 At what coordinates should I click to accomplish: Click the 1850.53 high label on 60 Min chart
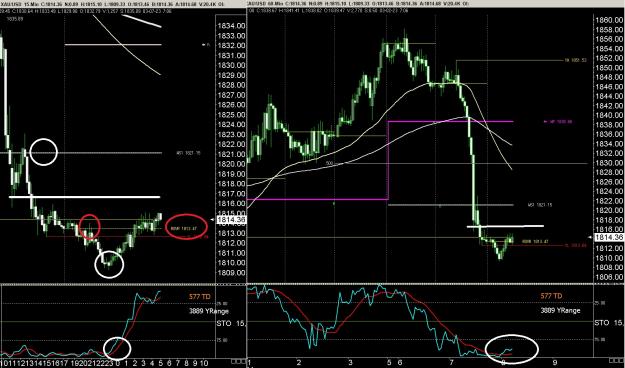pos(576,61)
